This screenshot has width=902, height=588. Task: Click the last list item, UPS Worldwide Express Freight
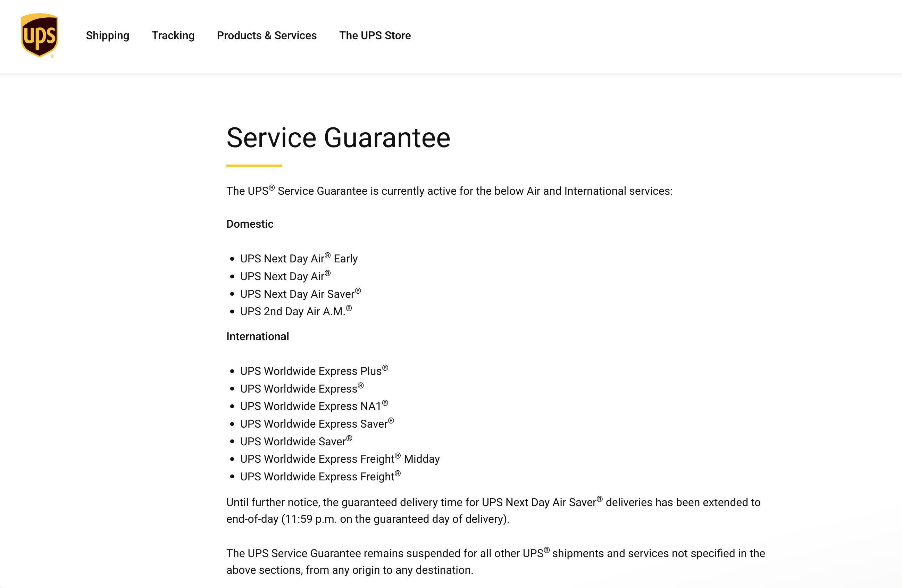[x=320, y=477]
